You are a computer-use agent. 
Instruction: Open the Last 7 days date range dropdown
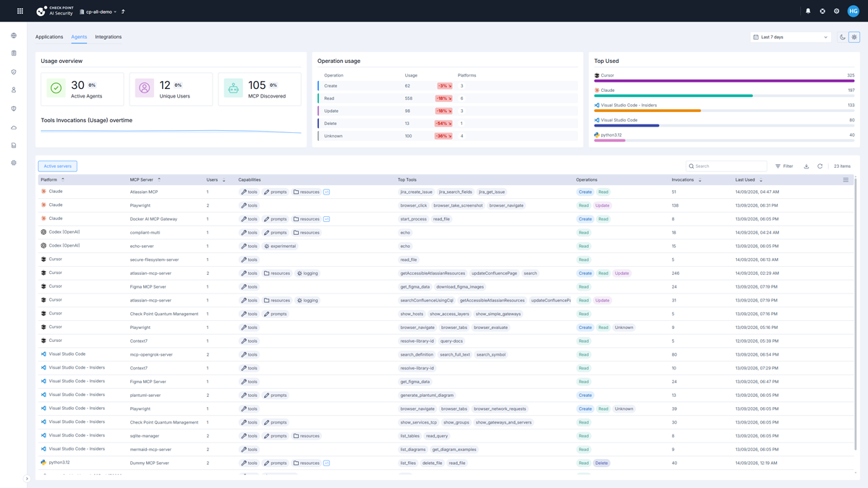(790, 37)
